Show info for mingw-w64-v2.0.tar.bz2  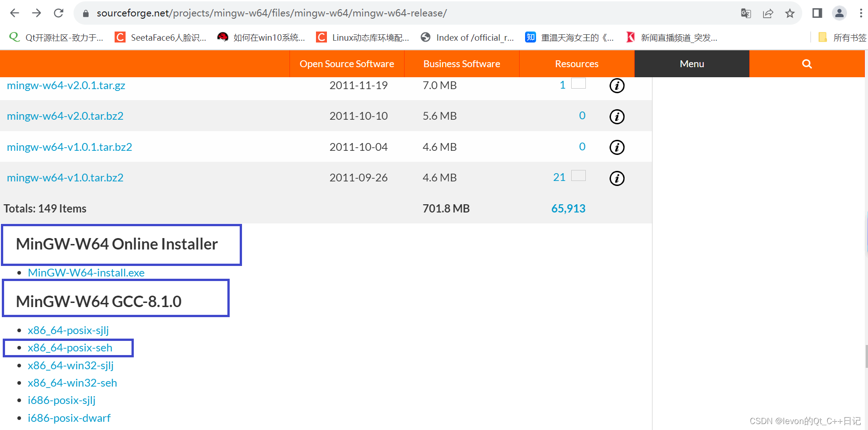617,117
